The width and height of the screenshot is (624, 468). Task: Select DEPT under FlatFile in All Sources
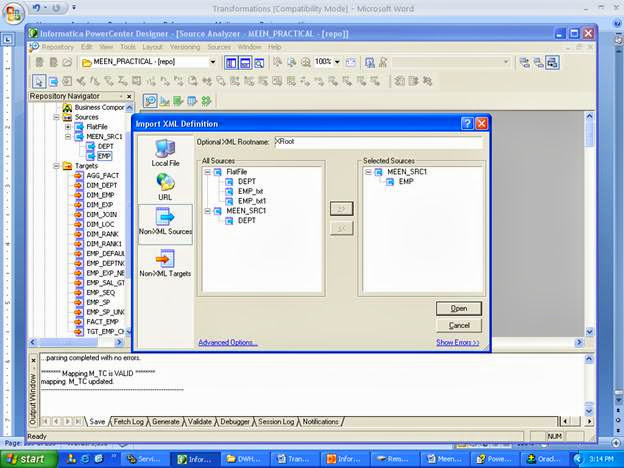tap(247, 182)
